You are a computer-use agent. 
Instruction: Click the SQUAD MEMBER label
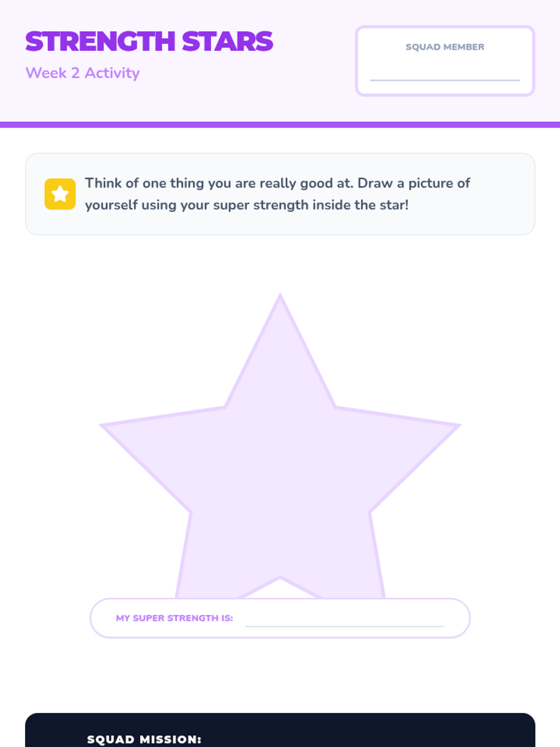point(445,47)
